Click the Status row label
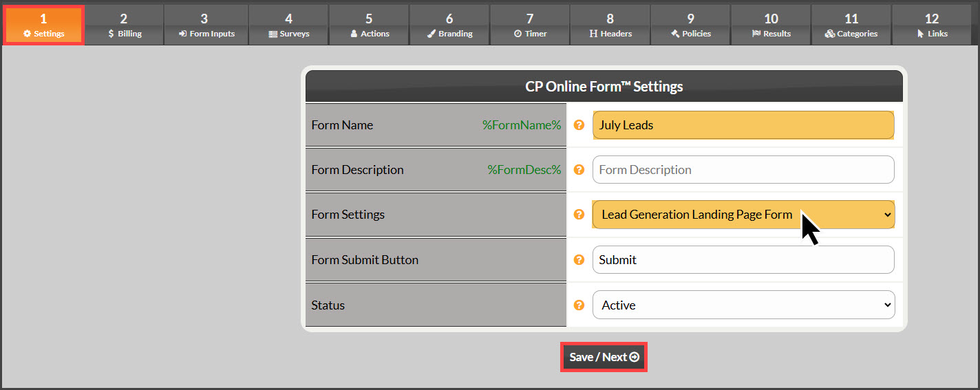 click(328, 305)
